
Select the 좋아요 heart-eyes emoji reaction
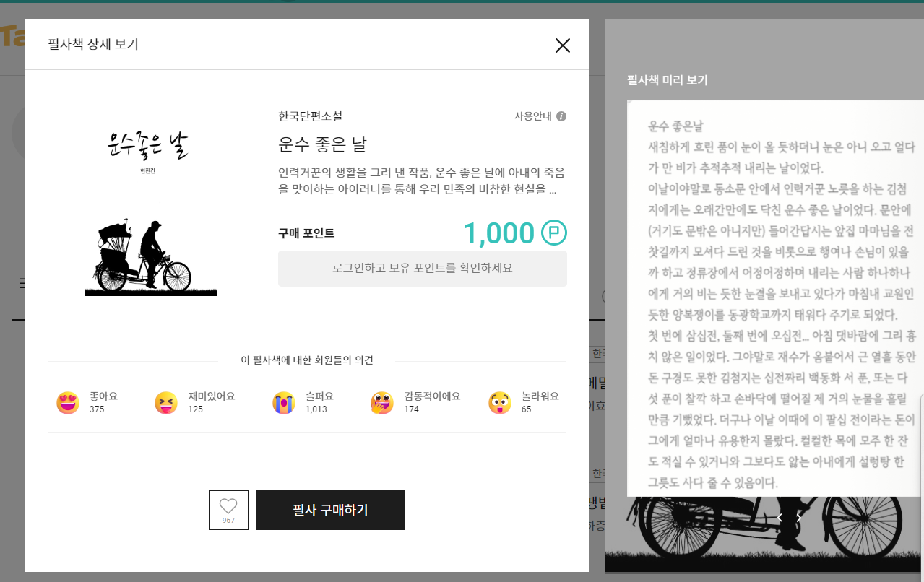67,402
